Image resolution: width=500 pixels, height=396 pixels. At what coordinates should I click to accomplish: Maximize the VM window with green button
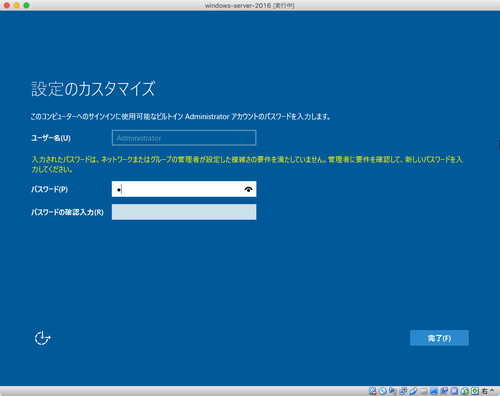point(26,5)
